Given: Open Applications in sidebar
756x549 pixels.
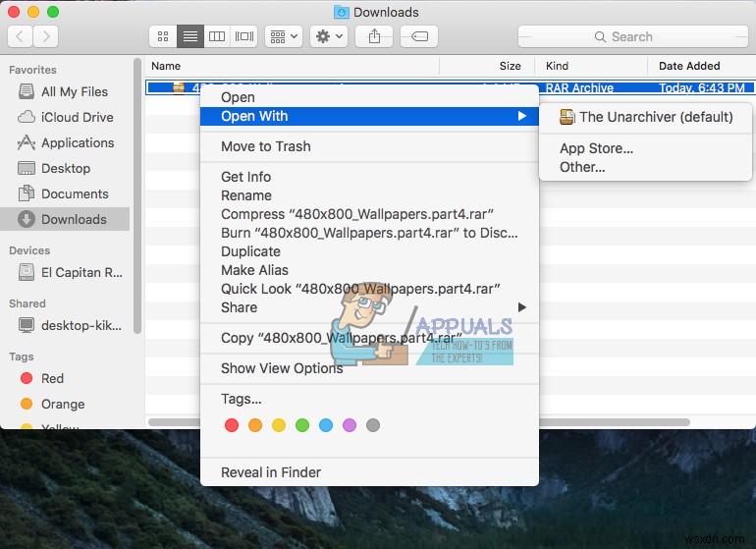Looking at the screenshot, I should 66,142.
